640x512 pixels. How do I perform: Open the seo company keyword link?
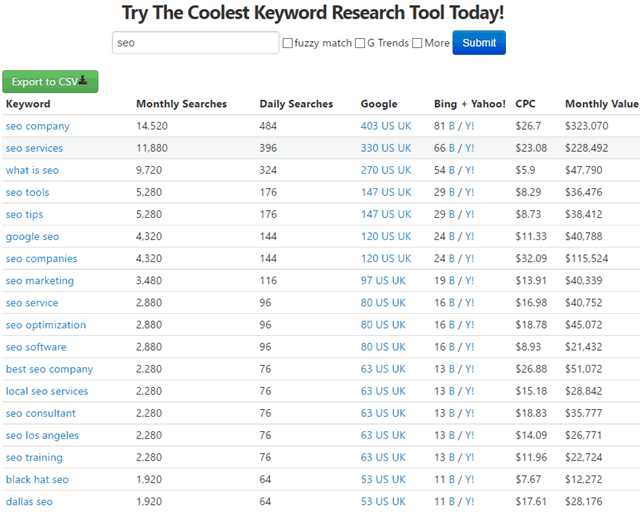click(x=38, y=126)
